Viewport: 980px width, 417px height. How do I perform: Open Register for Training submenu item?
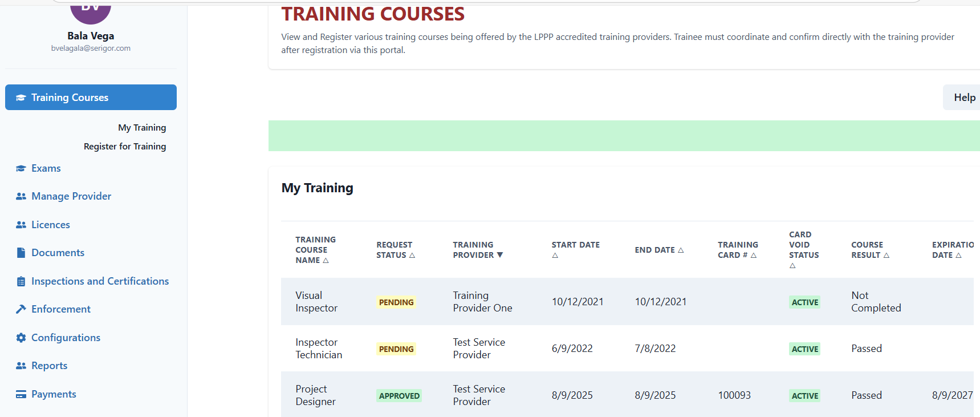click(125, 147)
